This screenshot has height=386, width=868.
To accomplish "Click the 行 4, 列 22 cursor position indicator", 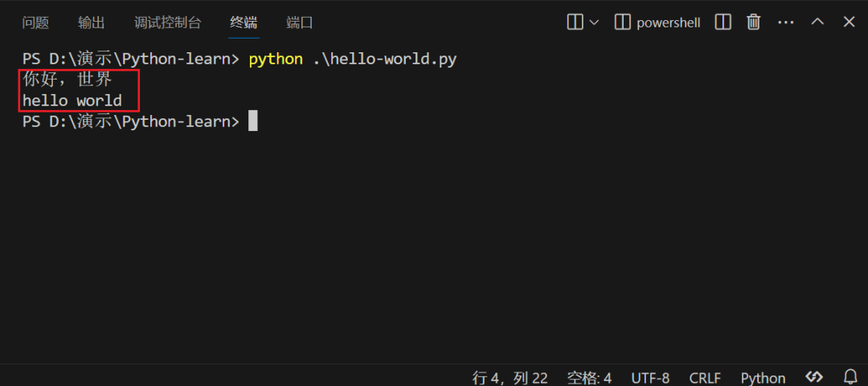I will point(510,377).
